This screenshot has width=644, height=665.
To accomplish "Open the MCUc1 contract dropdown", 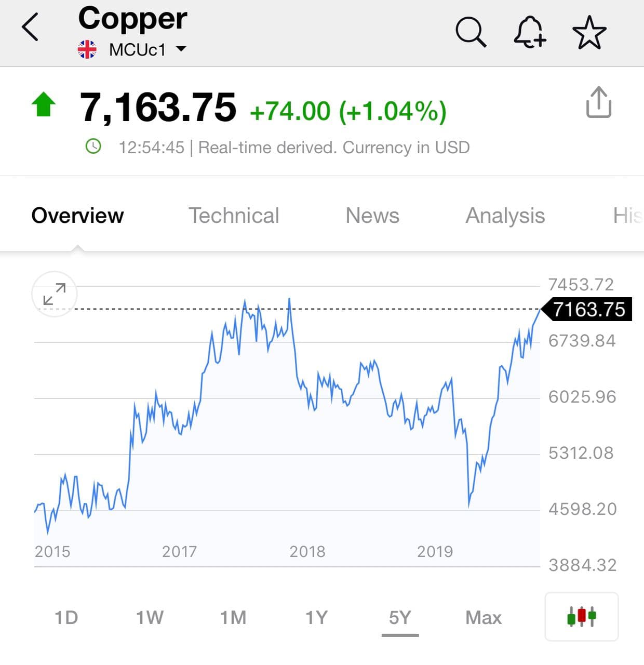I will pos(181,49).
